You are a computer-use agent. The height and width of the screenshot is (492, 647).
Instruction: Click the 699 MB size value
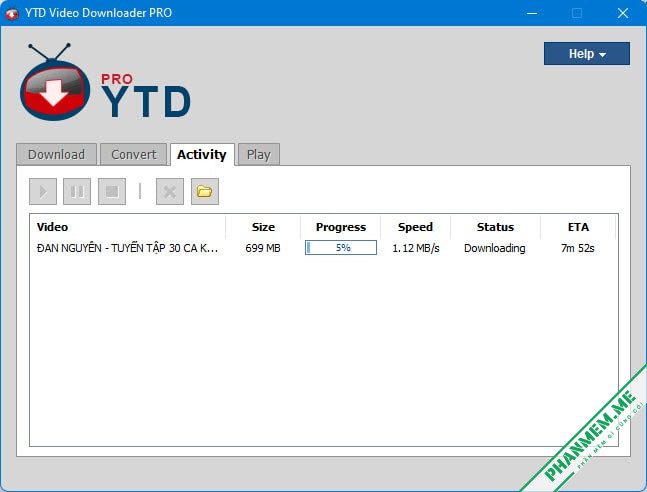263,248
